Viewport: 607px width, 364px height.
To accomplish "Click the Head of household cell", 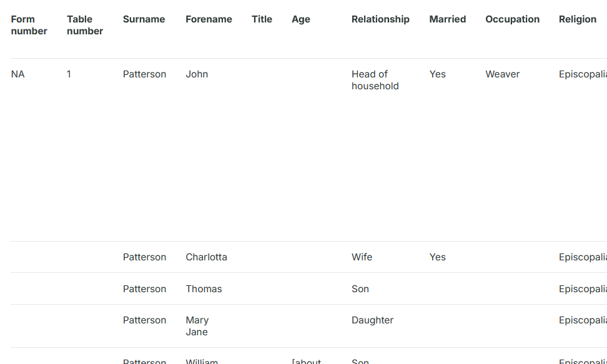I will click(x=375, y=80).
